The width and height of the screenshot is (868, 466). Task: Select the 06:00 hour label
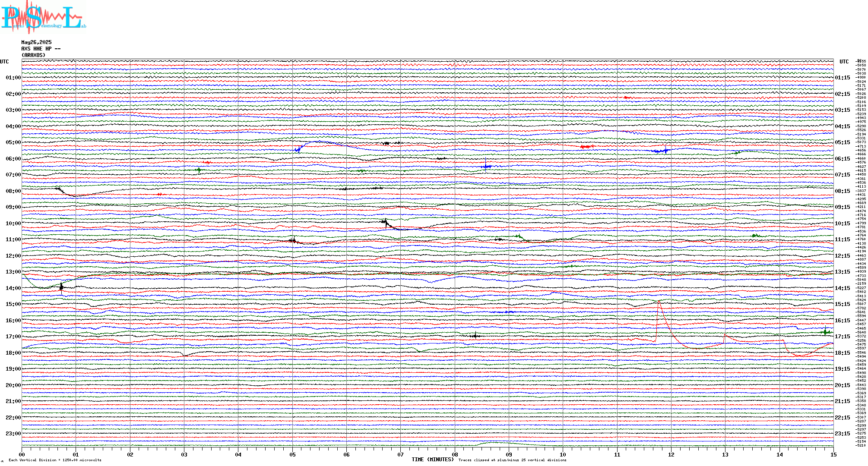[13, 159]
